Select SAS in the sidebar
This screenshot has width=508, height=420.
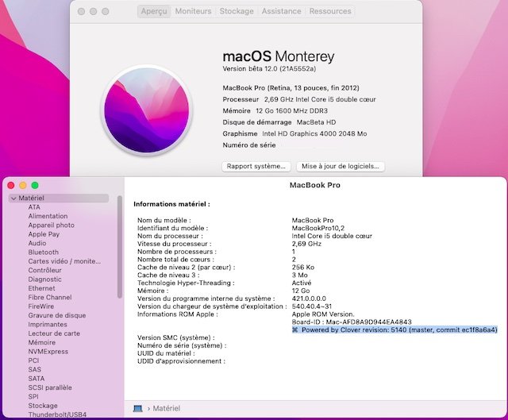(35, 369)
